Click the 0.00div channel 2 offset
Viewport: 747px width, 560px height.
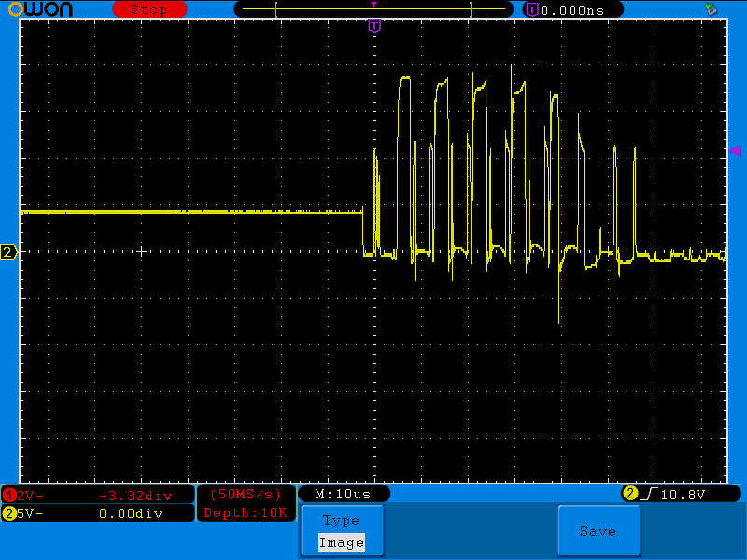click(x=131, y=513)
